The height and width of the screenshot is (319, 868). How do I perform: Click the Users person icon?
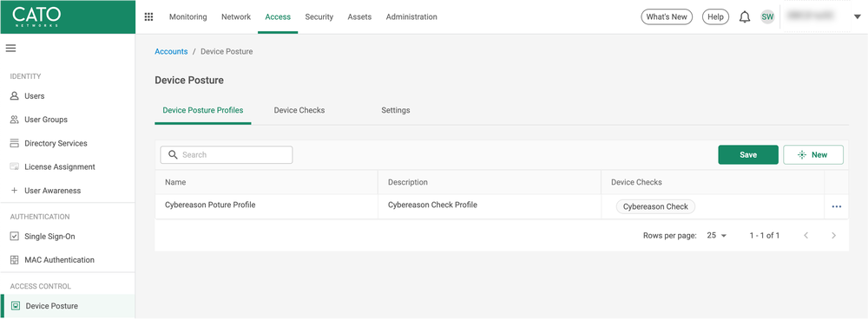click(x=15, y=96)
